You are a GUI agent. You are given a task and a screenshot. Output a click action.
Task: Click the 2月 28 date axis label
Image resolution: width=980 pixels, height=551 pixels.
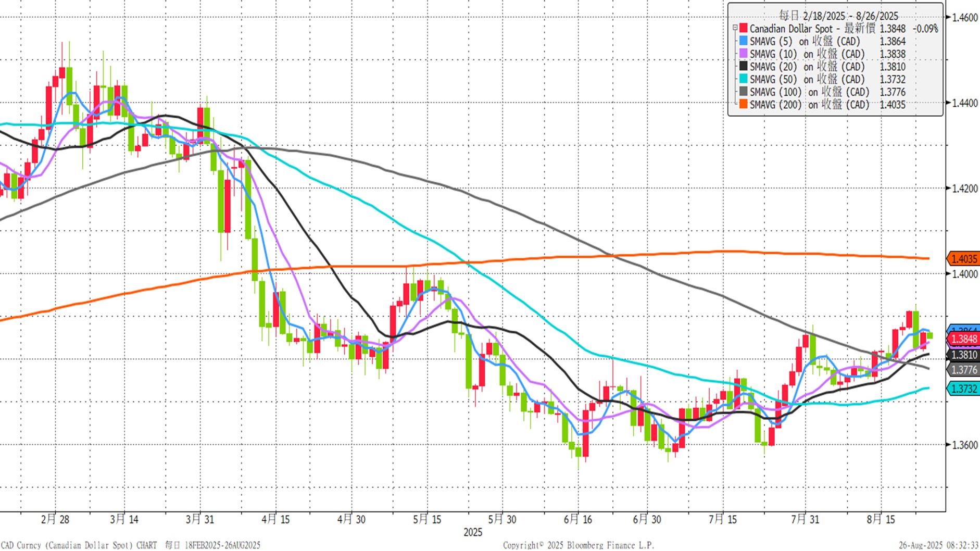[55, 519]
